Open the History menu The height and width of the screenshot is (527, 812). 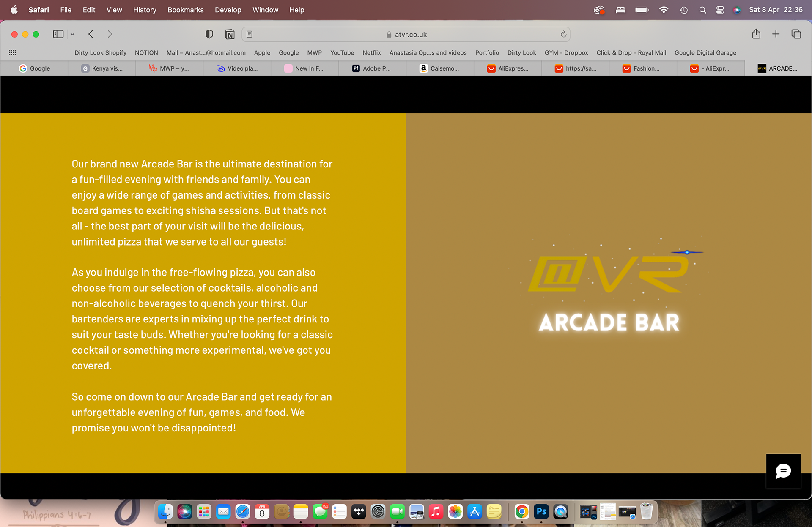(145, 10)
